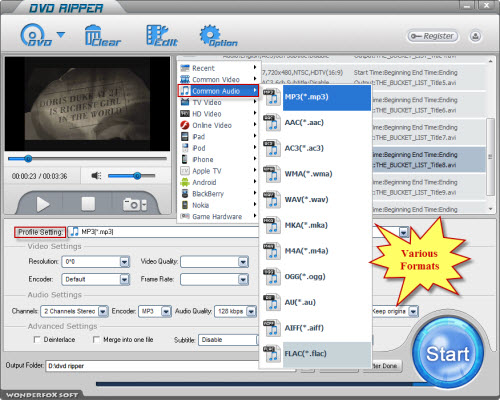
Task: Choose the M4A(*.m4a) format
Action: coord(316,251)
